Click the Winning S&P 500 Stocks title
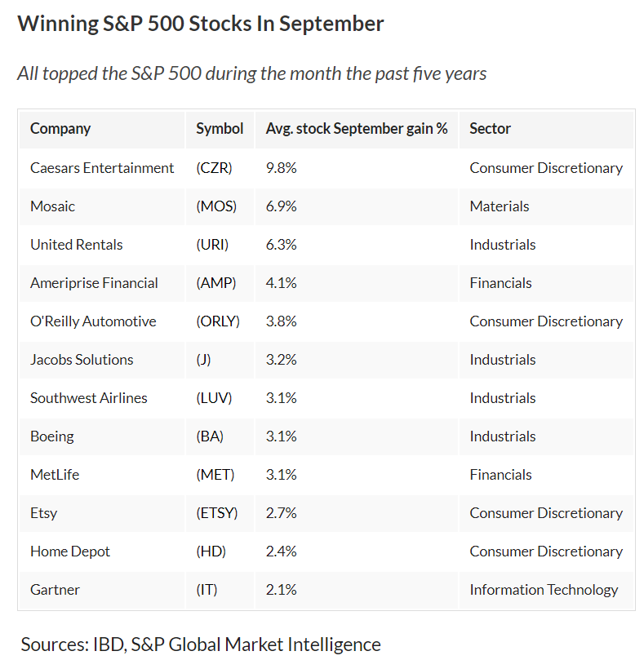The height and width of the screenshot is (660, 644). click(x=201, y=23)
